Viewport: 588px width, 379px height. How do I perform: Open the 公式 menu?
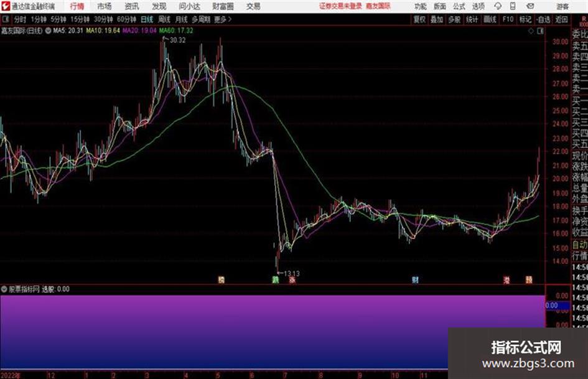pos(459,6)
